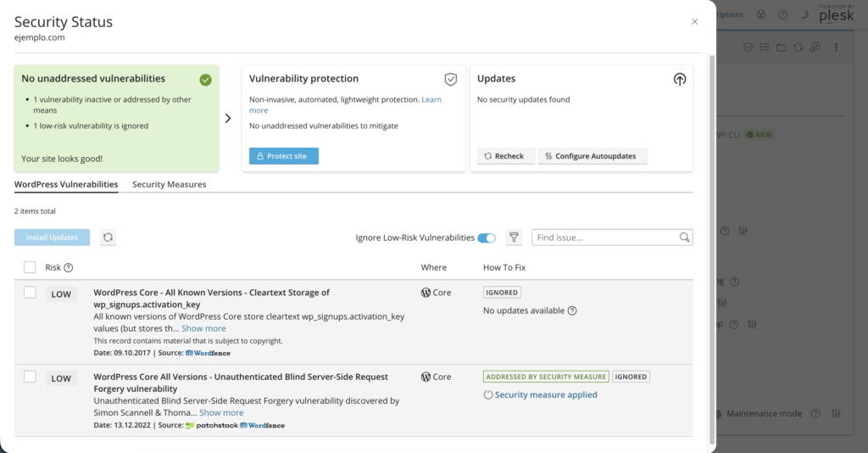This screenshot has height=453, width=868.
Task: Click the help icon beside No updates available
Action: (x=572, y=310)
